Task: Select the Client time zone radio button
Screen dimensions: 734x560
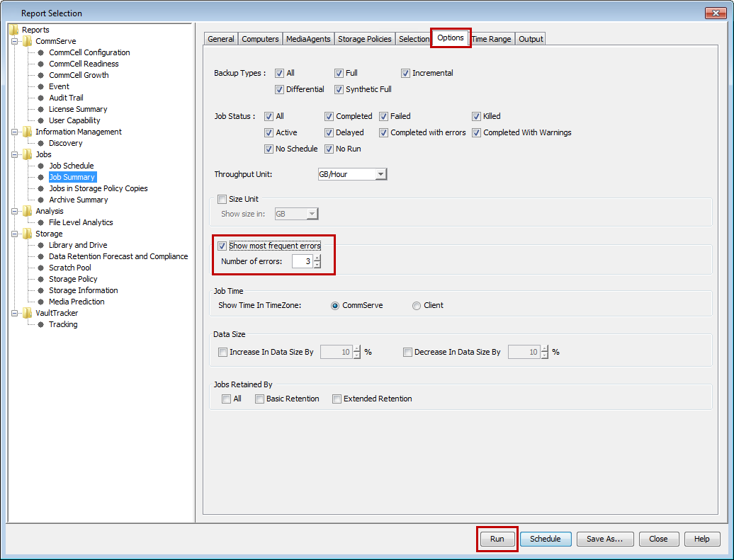Action: [x=417, y=306]
